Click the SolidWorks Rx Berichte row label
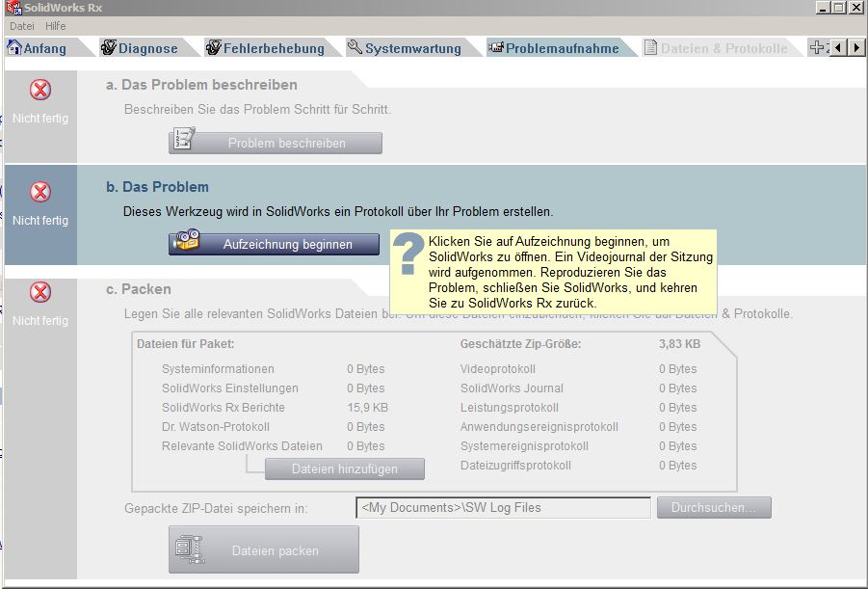Viewport: 868px width, 589px height. coord(224,408)
